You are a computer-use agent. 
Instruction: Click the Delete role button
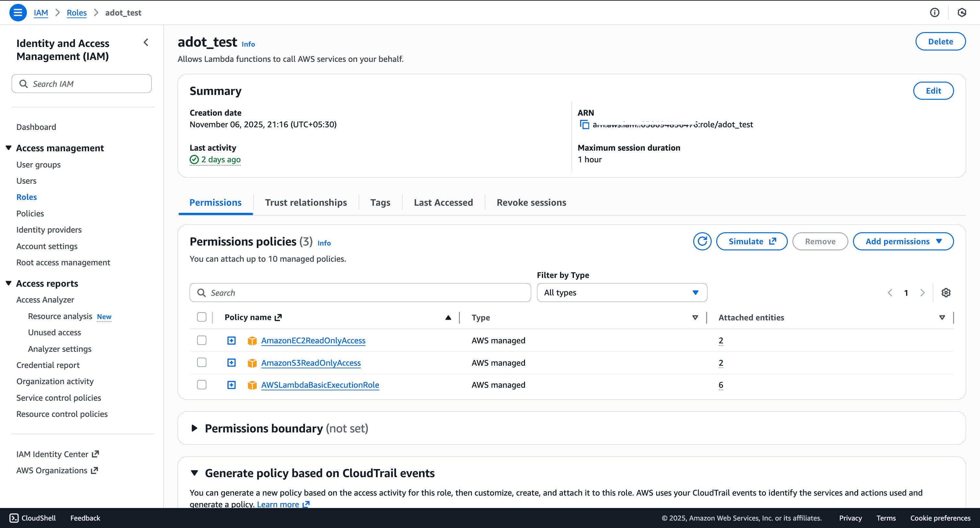(x=940, y=41)
